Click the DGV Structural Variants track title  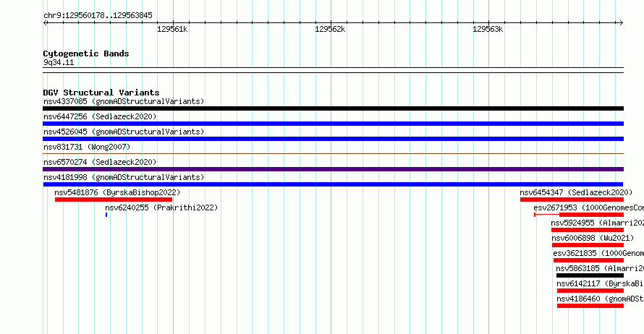101,93
